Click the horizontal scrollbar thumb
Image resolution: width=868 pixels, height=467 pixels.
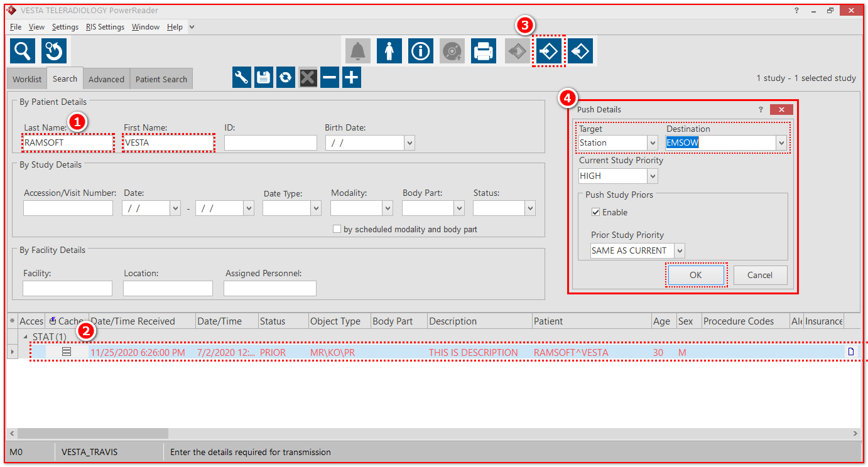tap(93, 433)
